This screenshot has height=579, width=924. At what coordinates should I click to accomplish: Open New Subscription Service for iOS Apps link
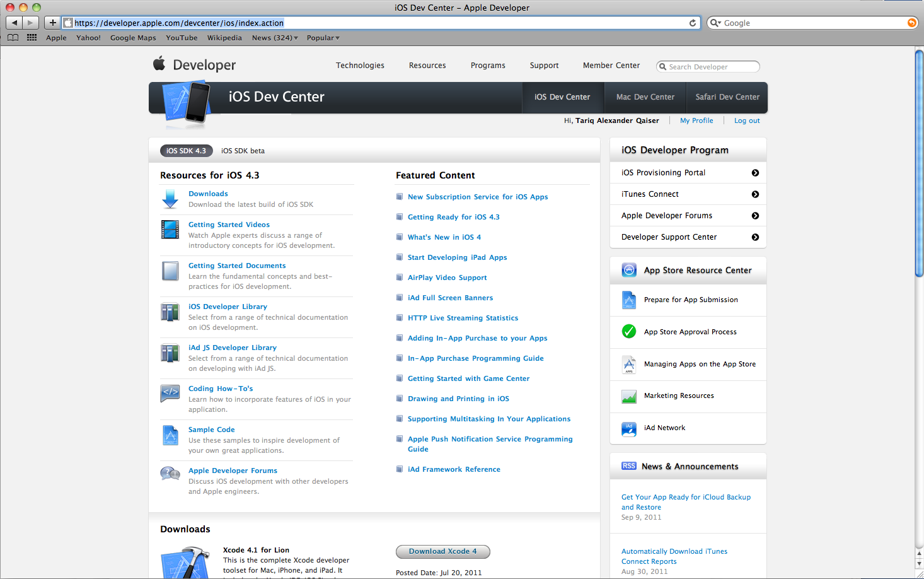478,197
